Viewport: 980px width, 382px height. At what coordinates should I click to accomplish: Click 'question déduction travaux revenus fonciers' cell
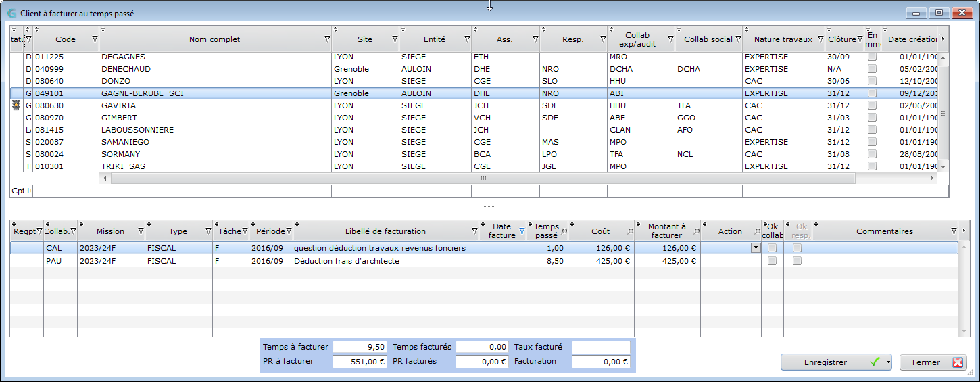tap(385, 248)
